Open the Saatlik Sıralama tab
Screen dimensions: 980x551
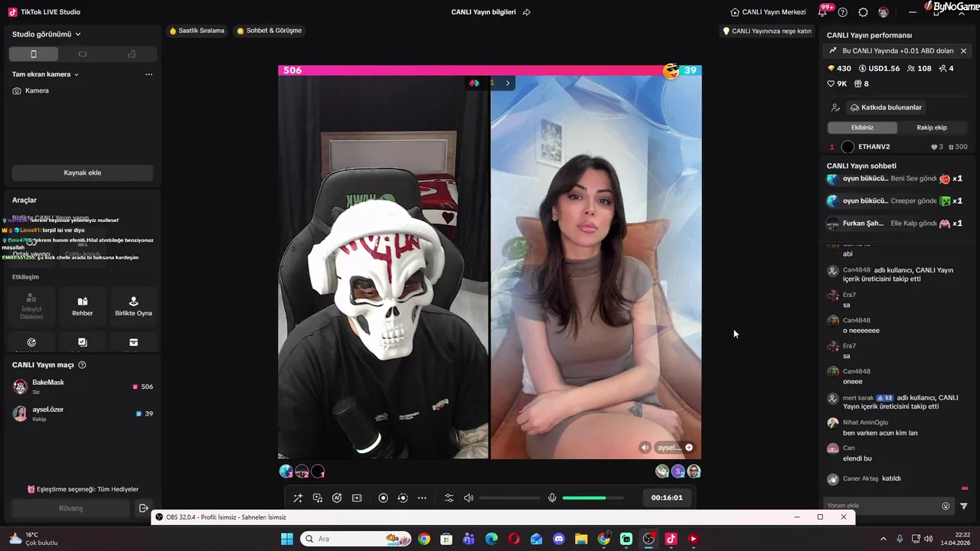197,31
